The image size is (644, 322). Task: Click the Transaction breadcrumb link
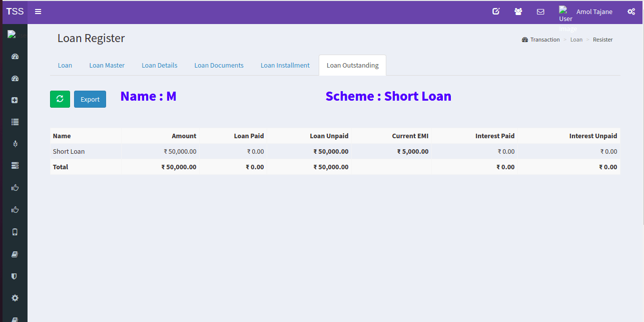click(544, 40)
